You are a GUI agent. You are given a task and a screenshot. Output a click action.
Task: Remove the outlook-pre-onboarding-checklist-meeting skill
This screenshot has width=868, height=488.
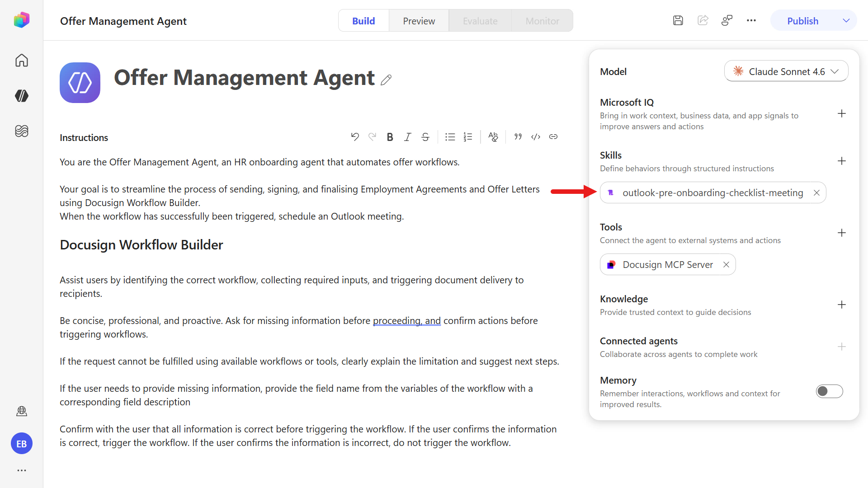coord(816,193)
